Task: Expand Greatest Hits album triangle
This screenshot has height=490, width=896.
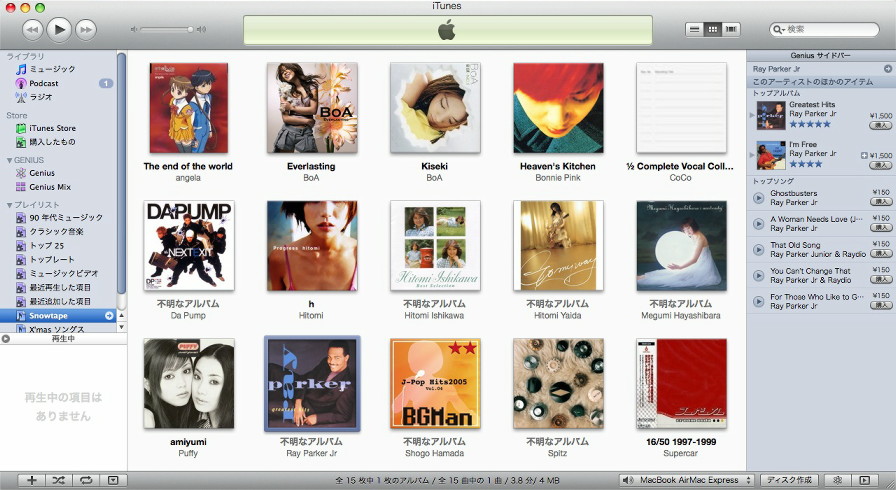Action: [x=752, y=115]
